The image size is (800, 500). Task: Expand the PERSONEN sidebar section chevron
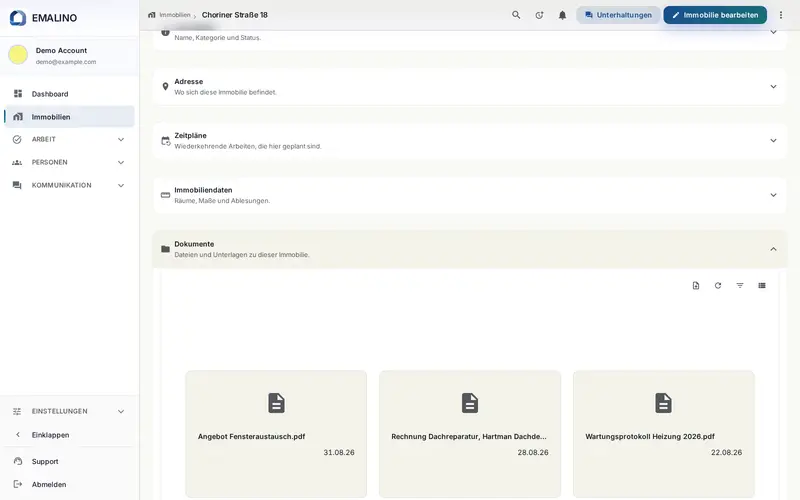coord(121,162)
